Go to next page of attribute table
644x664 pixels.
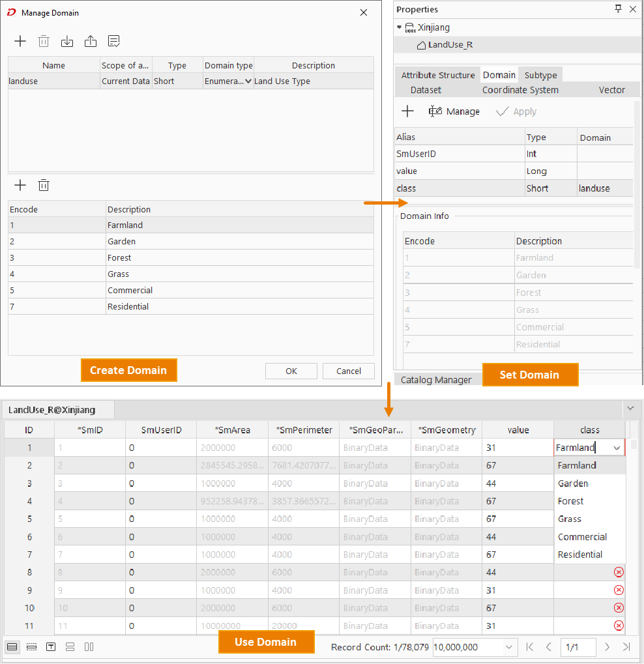(607, 647)
